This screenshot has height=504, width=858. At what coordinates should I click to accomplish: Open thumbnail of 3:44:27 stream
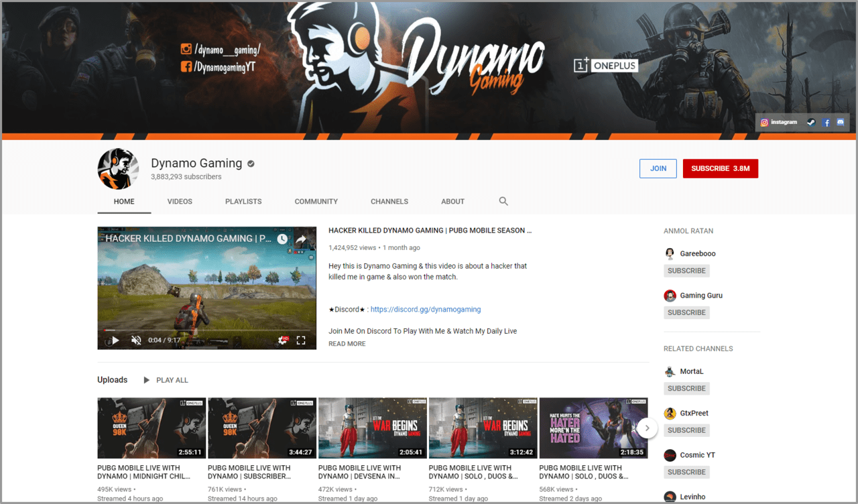[262, 428]
